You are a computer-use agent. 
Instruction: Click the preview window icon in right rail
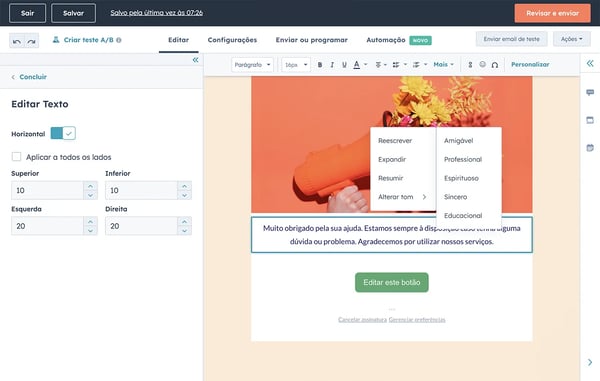(x=590, y=120)
